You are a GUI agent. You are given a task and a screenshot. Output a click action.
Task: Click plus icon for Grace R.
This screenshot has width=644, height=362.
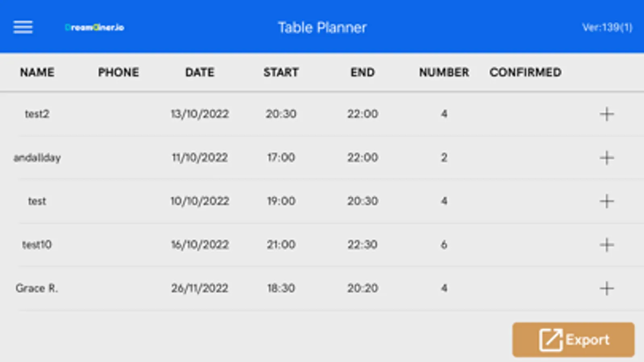coord(607,288)
